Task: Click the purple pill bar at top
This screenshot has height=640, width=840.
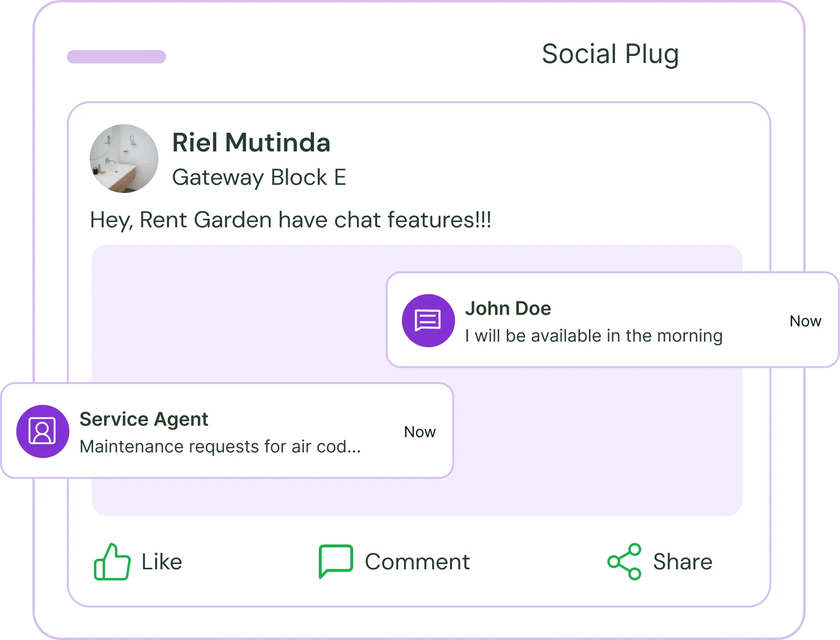Action: pos(116,57)
